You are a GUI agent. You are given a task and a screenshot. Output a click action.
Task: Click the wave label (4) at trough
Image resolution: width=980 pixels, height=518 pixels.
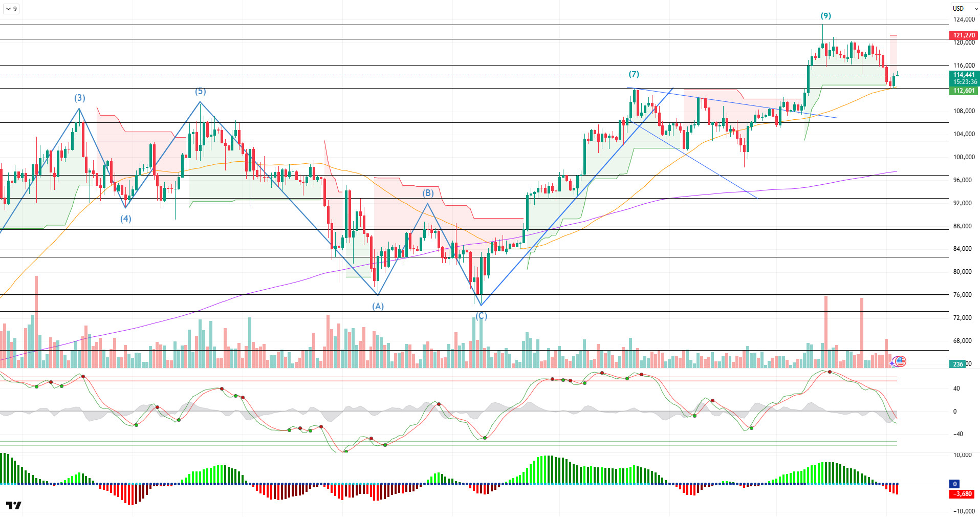(x=126, y=219)
